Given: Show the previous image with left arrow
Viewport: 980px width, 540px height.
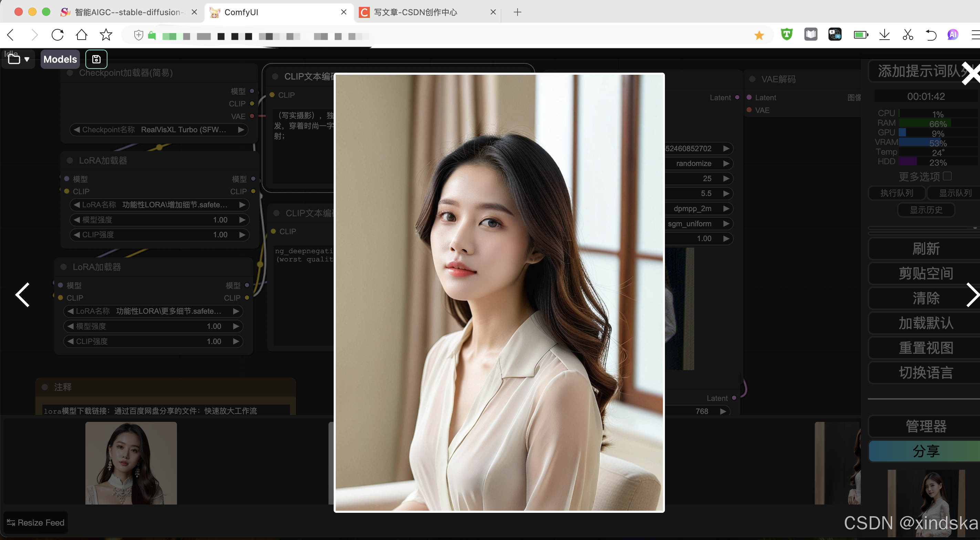Looking at the screenshot, I should [x=22, y=294].
